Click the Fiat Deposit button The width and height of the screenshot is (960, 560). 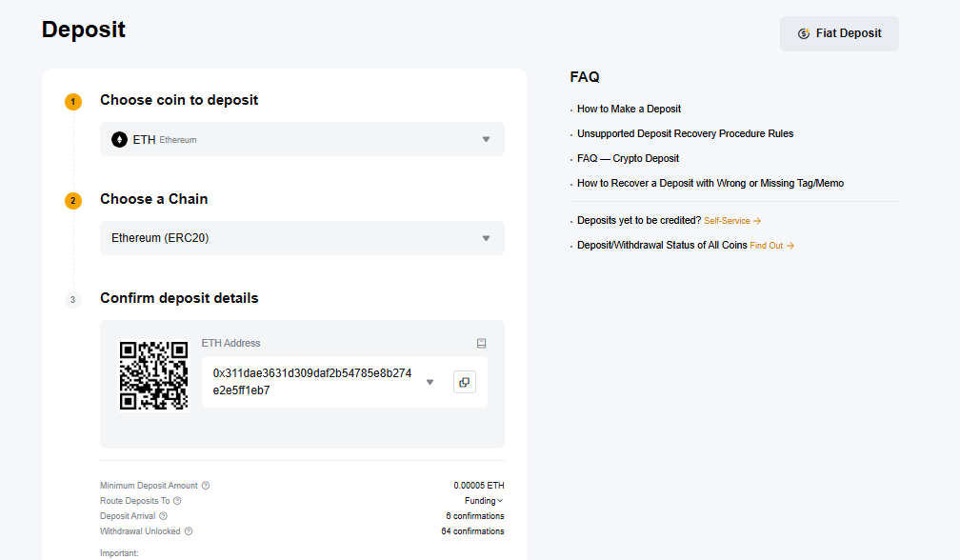(839, 33)
